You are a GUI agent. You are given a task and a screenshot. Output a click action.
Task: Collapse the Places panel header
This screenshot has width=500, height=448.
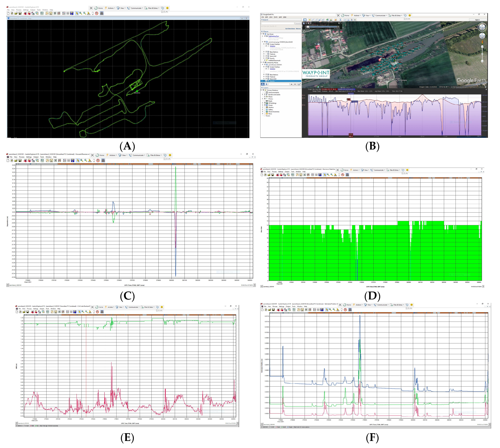[x=262, y=32]
